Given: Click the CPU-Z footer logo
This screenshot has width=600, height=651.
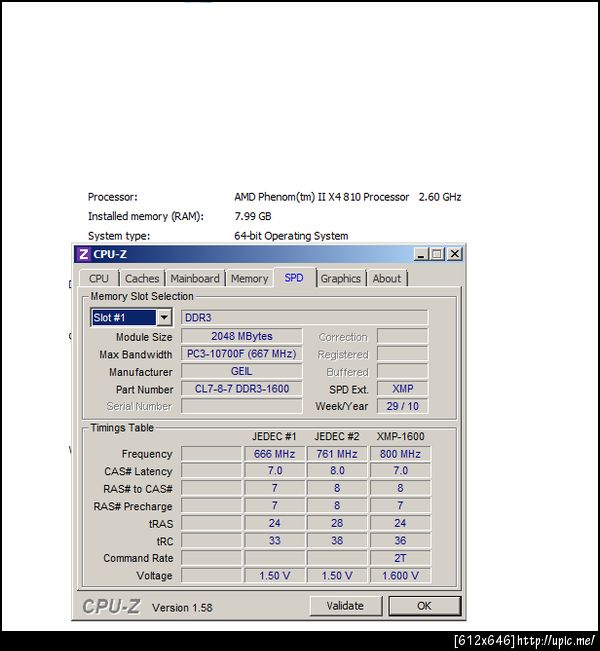Looking at the screenshot, I should click(x=111, y=607).
